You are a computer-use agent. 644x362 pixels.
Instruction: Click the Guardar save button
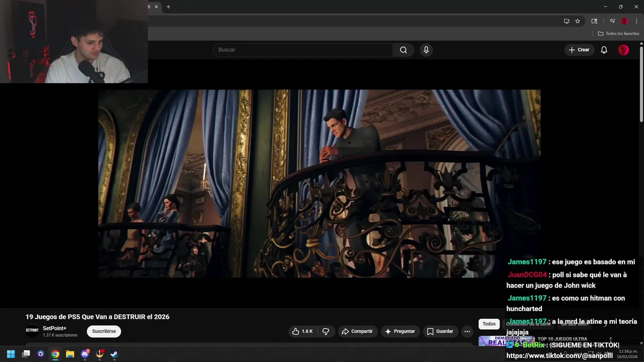click(440, 331)
